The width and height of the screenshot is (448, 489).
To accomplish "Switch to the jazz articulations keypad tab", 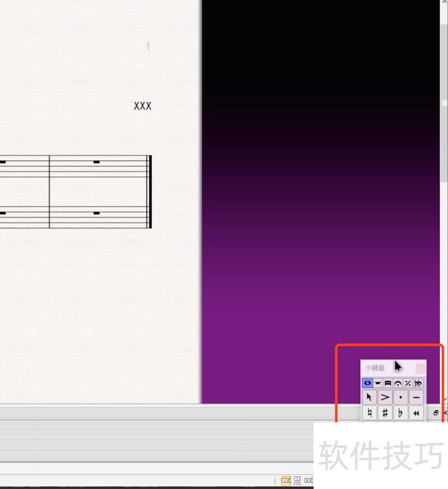I will coord(408,383).
